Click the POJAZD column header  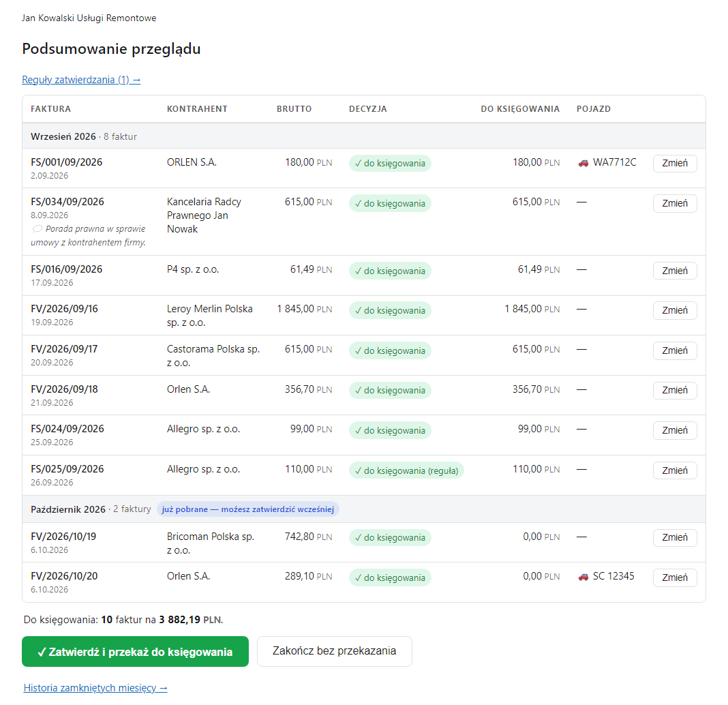[593, 109]
